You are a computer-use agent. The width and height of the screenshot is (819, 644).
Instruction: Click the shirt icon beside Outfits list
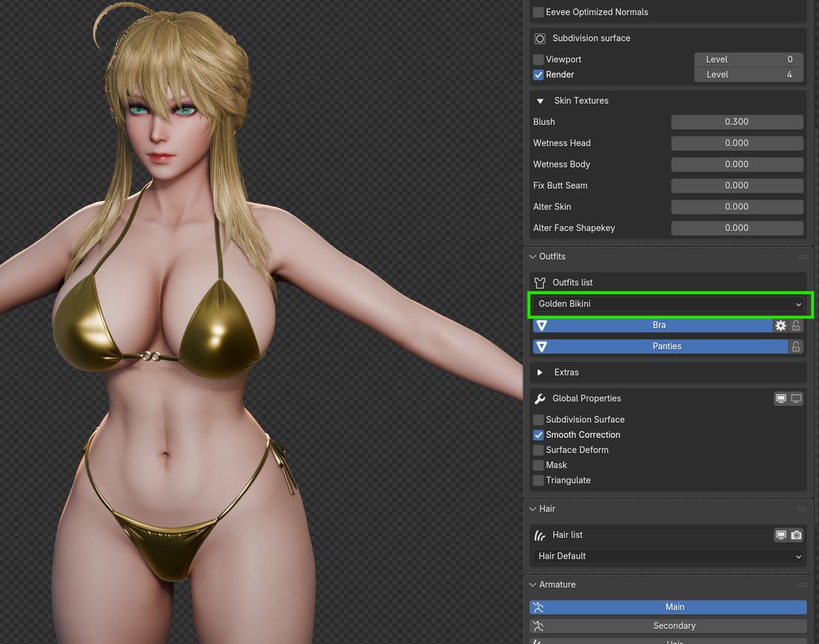(540, 282)
